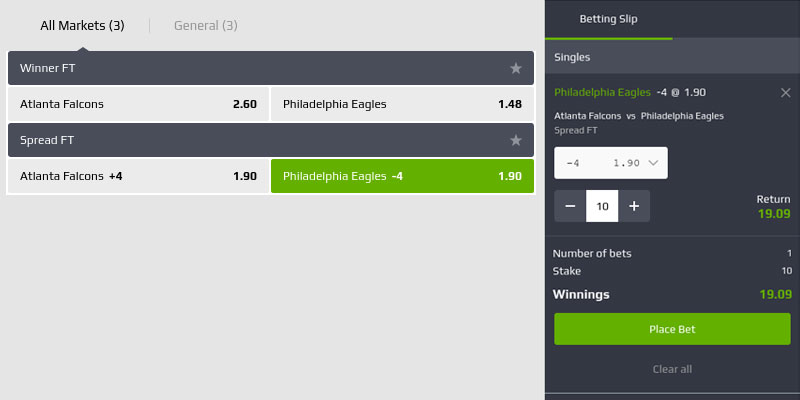Image resolution: width=800 pixels, height=400 pixels.
Task: Favorite the Winner FT market star
Action: click(x=516, y=68)
